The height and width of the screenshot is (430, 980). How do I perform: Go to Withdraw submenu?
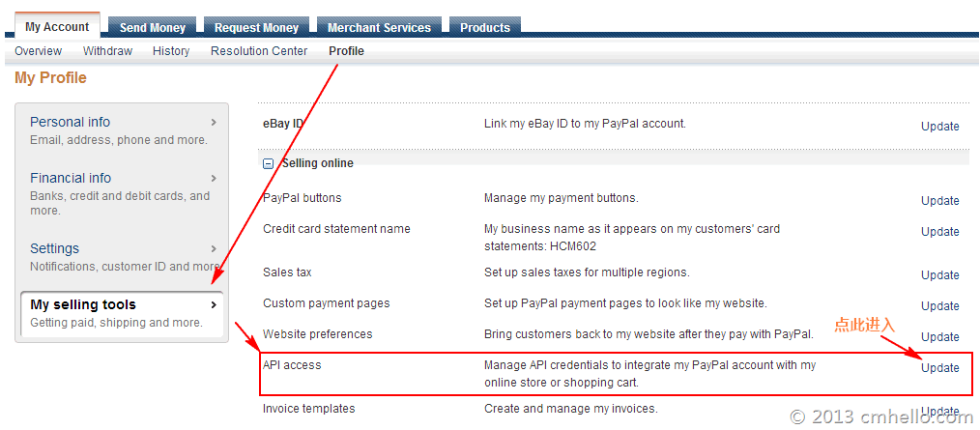[x=107, y=51]
